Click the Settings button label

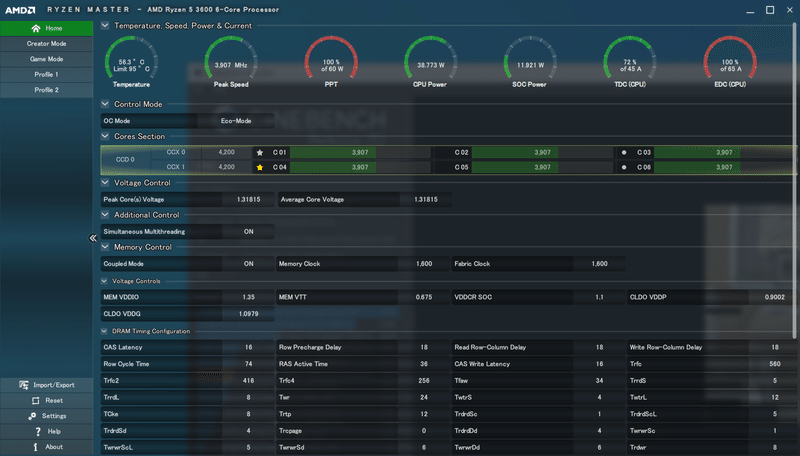[54, 416]
